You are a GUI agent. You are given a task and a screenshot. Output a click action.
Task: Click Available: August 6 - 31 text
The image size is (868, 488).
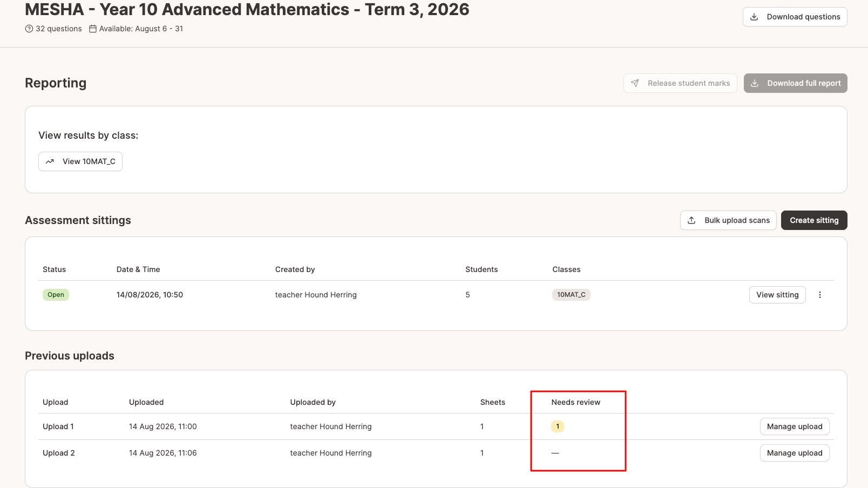141,29
